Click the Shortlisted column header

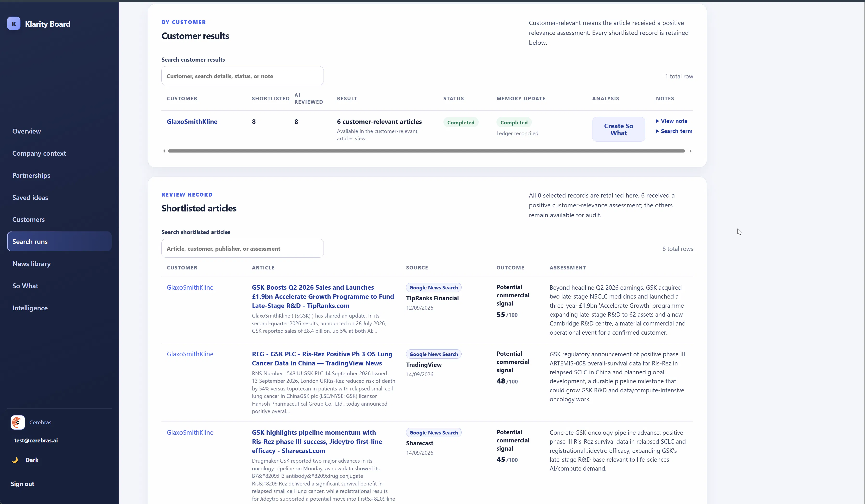[270, 99]
